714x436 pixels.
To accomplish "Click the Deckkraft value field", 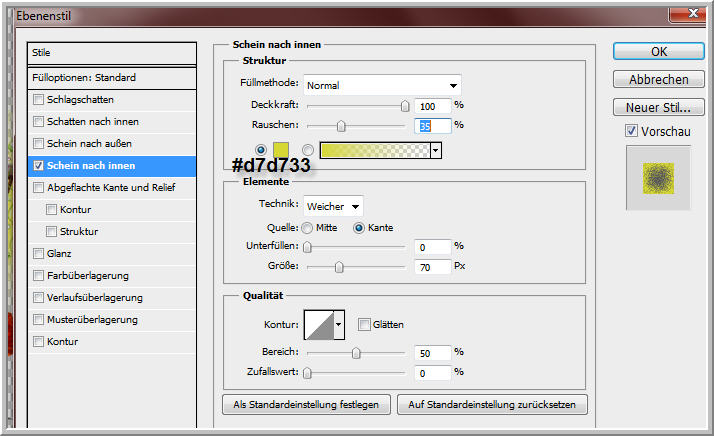I will [433, 106].
